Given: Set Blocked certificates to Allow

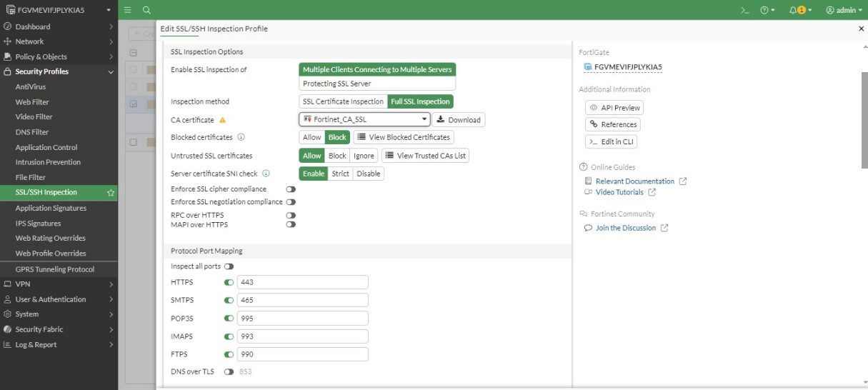Looking at the screenshot, I should [x=312, y=137].
